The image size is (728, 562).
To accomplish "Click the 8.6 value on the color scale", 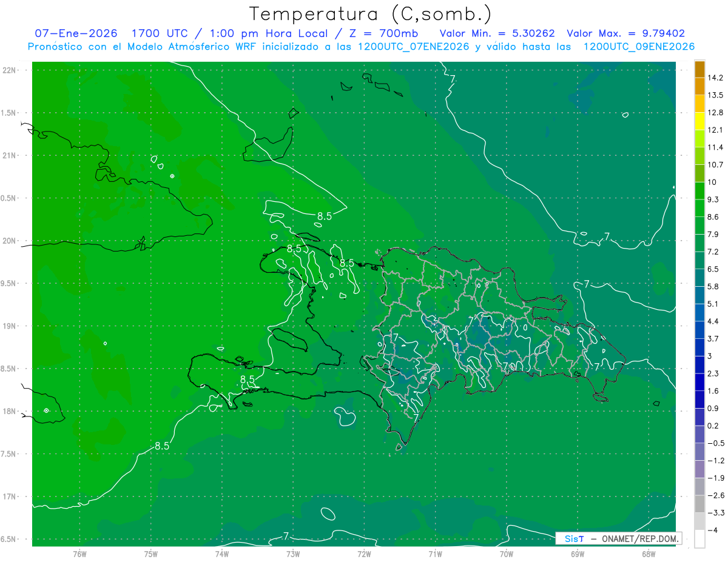I will 713,216.
